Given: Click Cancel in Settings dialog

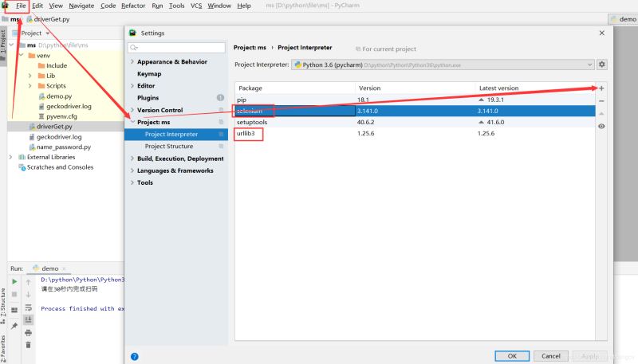Looking at the screenshot, I should coord(550,356).
